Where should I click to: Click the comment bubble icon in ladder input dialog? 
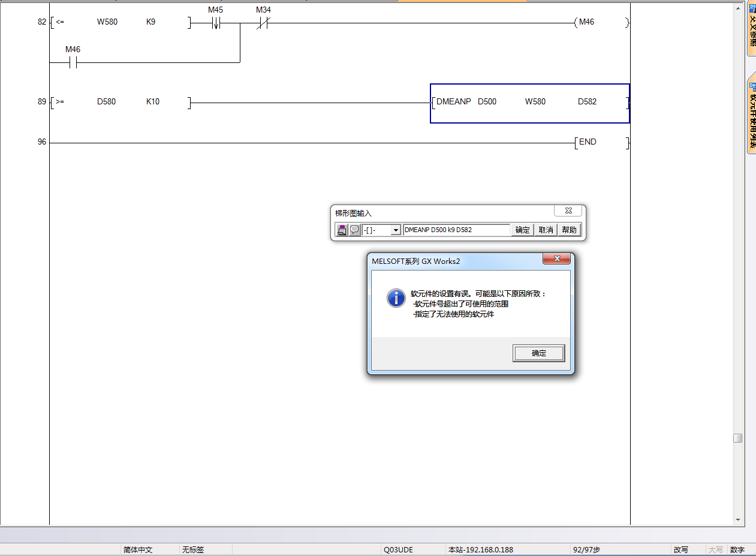pyautogui.click(x=354, y=230)
